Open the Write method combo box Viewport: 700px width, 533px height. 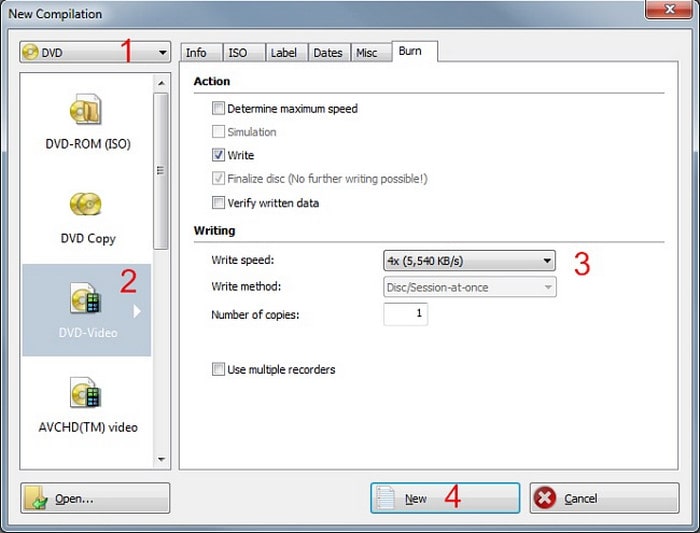pyautogui.click(x=469, y=287)
